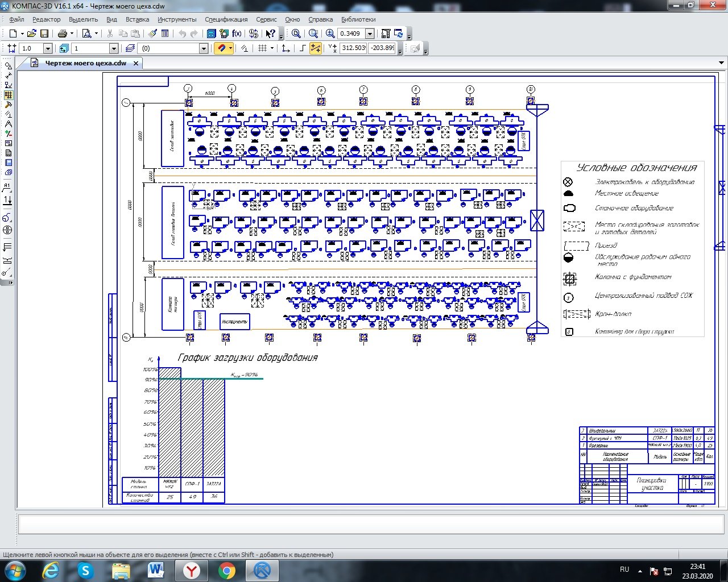Toggle orthogonal drawing mode
The width and height of the screenshot is (728, 582).
[303, 48]
